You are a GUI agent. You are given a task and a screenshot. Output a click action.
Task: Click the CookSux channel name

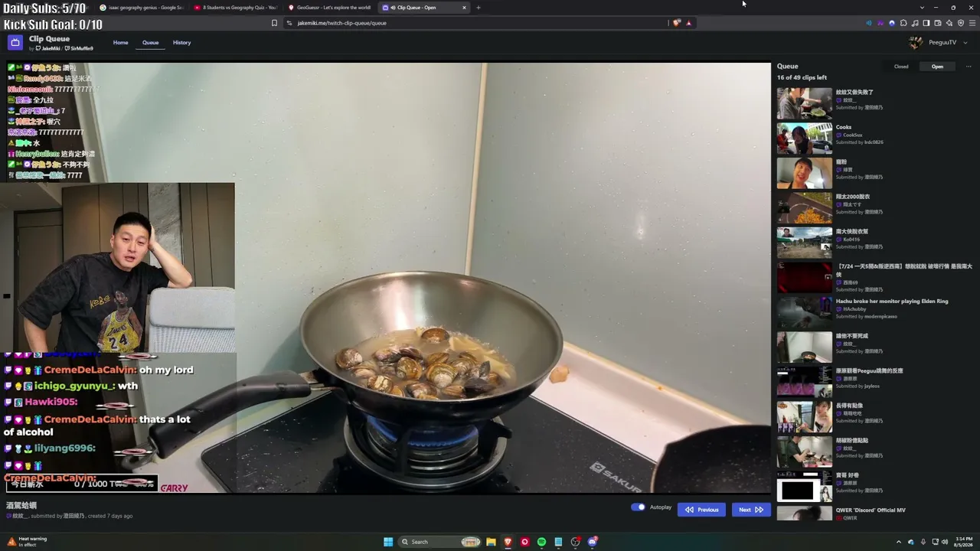coord(852,135)
